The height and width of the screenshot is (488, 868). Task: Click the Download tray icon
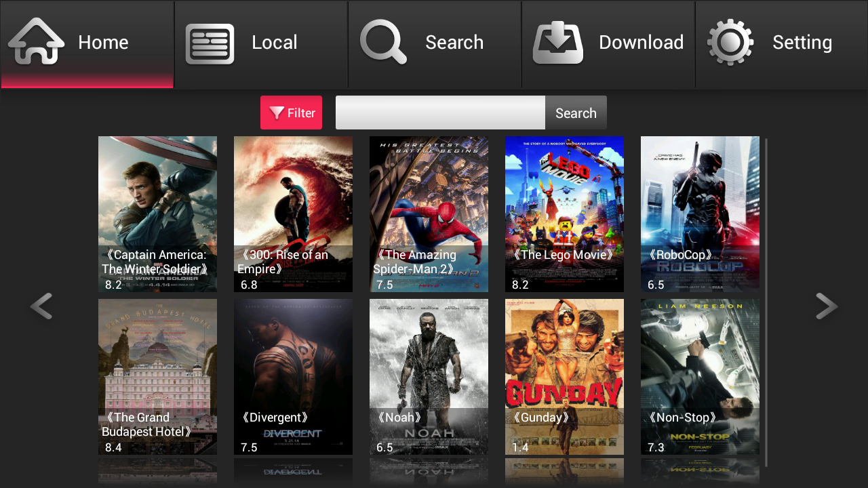tap(558, 43)
